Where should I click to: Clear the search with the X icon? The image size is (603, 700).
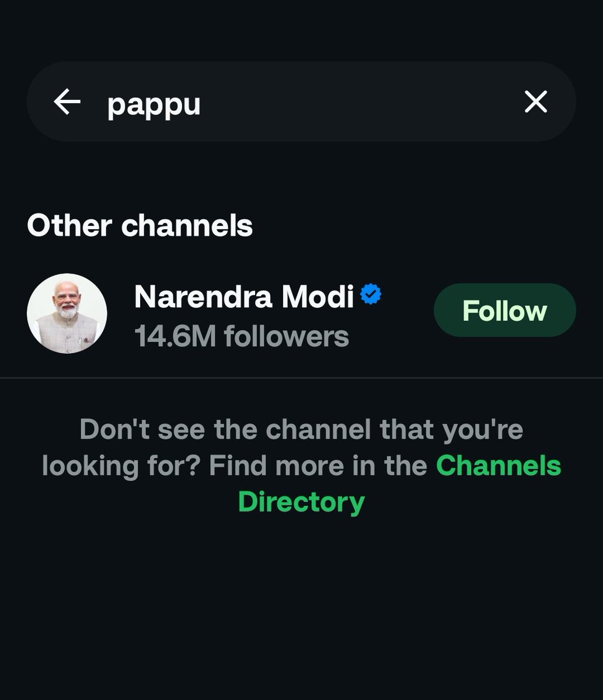click(536, 102)
